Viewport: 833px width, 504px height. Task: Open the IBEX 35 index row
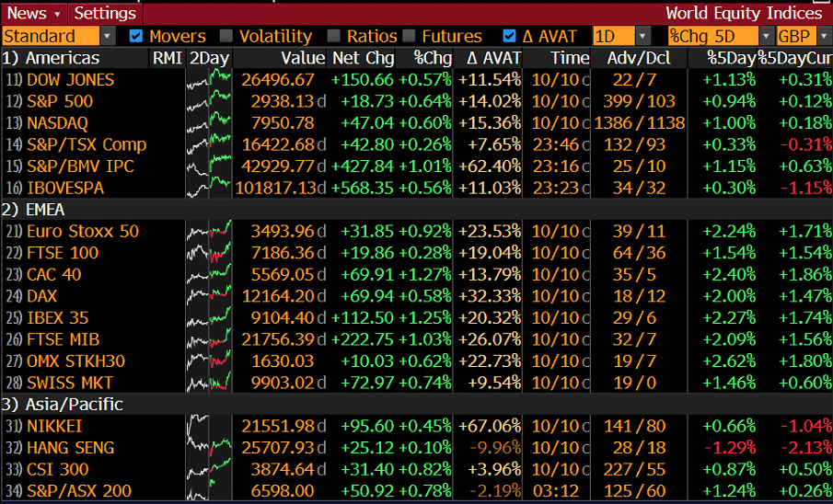(x=57, y=318)
